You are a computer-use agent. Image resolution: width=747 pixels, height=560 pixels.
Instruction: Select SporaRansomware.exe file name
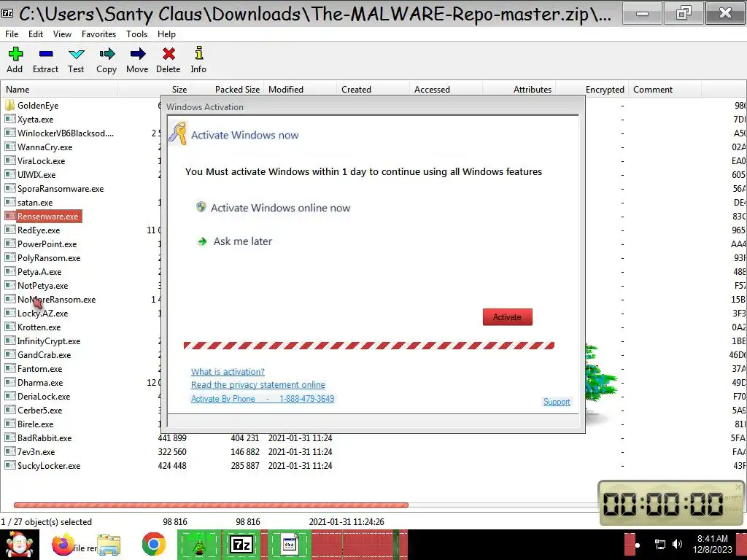click(61, 189)
